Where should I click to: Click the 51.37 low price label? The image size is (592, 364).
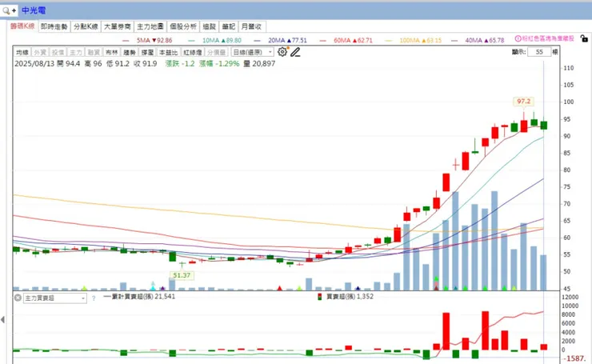point(182,275)
